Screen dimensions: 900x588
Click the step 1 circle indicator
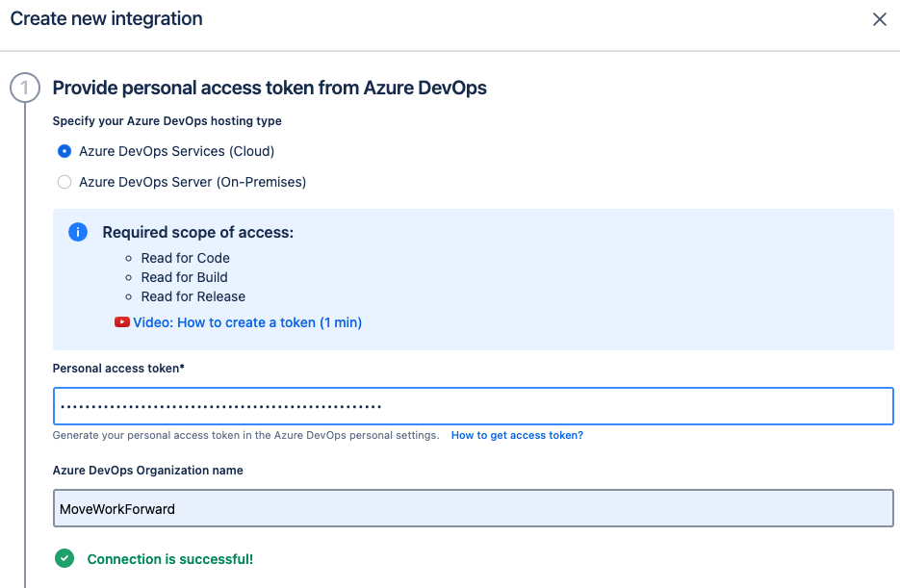pyautogui.click(x=24, y=89)
